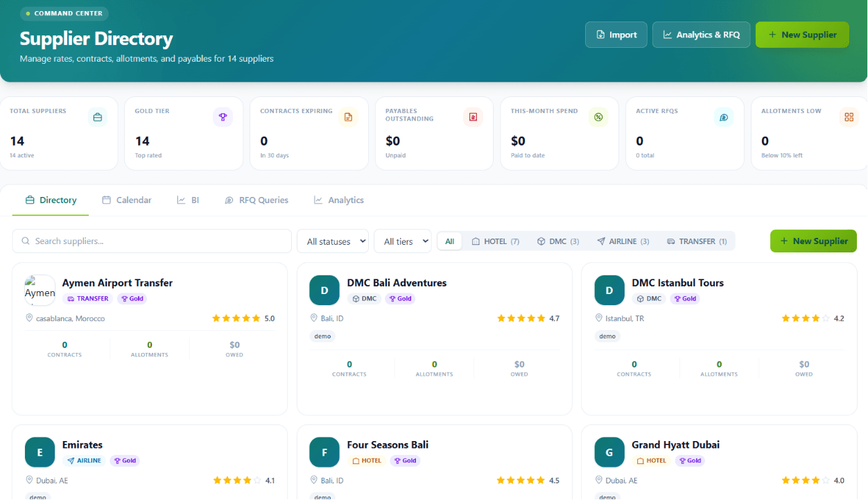Click the 5.0 star rating on Aymen card
The width and height of the screenshot is (868, 500).
coord(243,318)
